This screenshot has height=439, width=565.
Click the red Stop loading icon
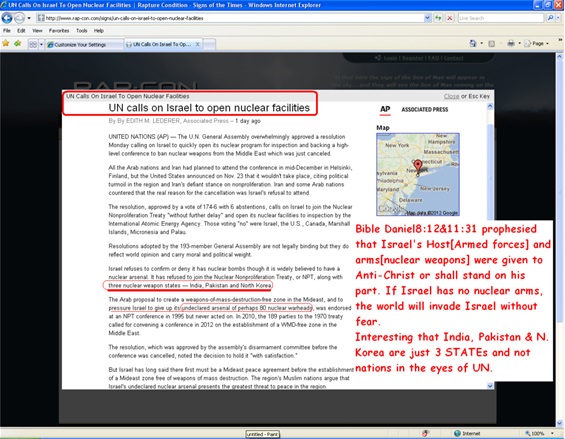(x=449, y=18)
